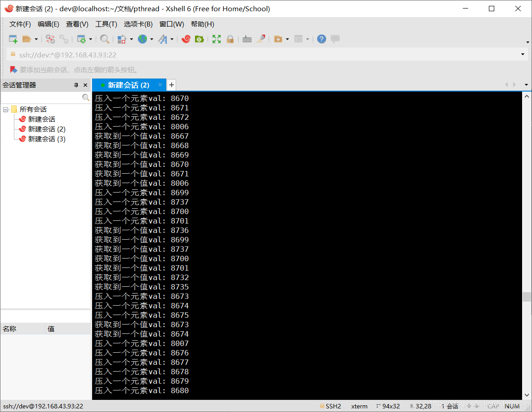This screenshot has width=532, height=412.
Task: Click the Full screen arrows icon
Action: click(217, 39)
